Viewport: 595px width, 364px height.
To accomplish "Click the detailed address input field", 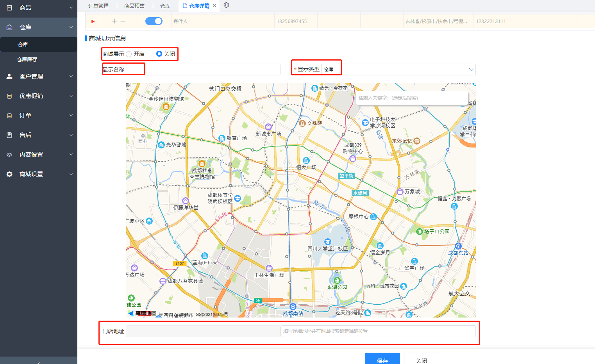I will (378, 331).
